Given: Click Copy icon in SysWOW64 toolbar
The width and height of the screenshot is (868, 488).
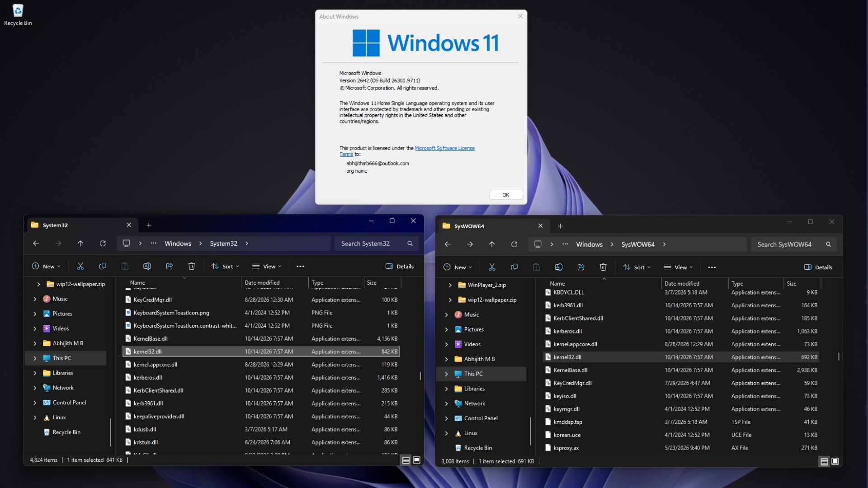Looking at the screenshot, I should 514,267.
